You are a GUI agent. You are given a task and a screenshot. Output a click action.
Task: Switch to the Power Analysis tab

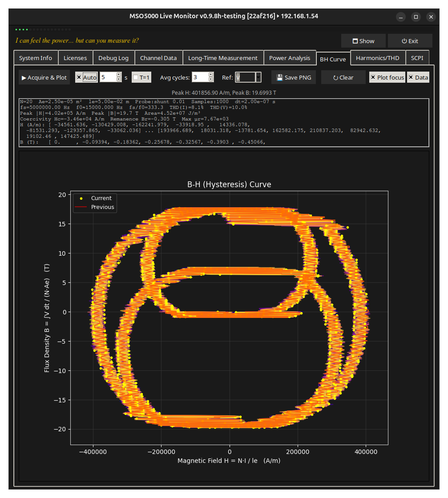290,58
